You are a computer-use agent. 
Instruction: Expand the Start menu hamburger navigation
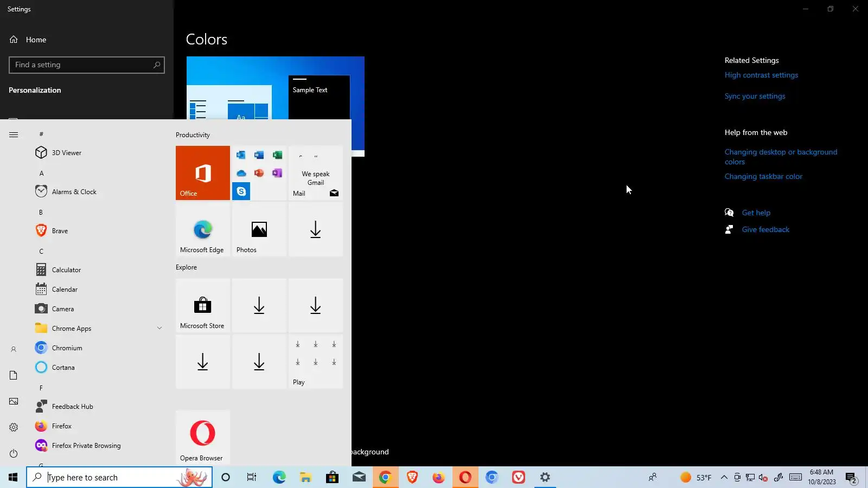[x=14, y=134]
